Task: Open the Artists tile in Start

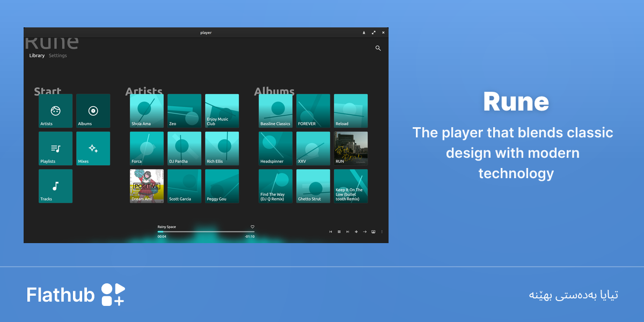Action: click(55, 111)
